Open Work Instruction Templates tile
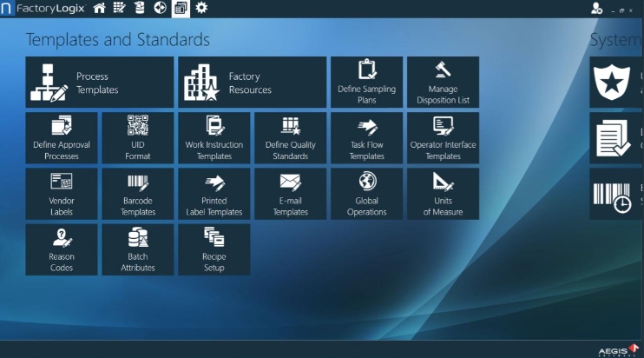 click(214, 138)
